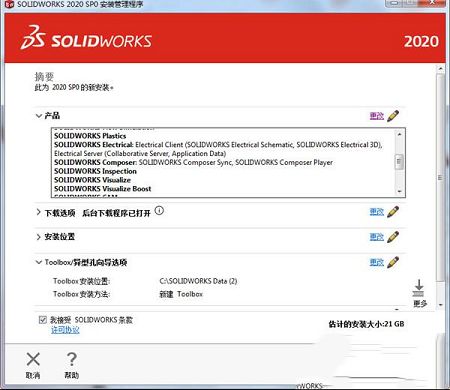Click the pencil icon in the 产品 row
Image resolution: width=450 pixels, height=390 pixels.
[393, 116]
